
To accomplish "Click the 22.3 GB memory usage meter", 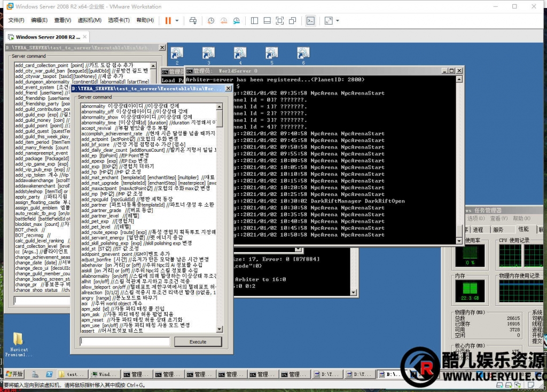I will [x=470, y=291].
